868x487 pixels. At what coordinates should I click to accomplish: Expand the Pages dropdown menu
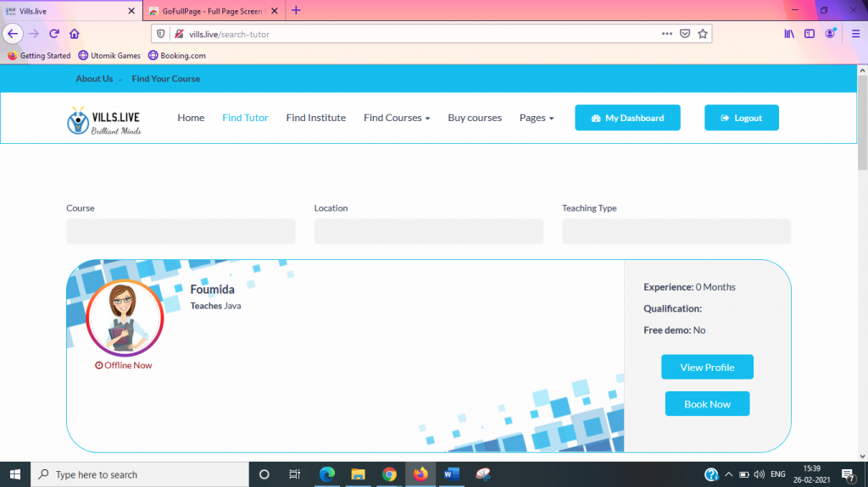coord(537,118)
